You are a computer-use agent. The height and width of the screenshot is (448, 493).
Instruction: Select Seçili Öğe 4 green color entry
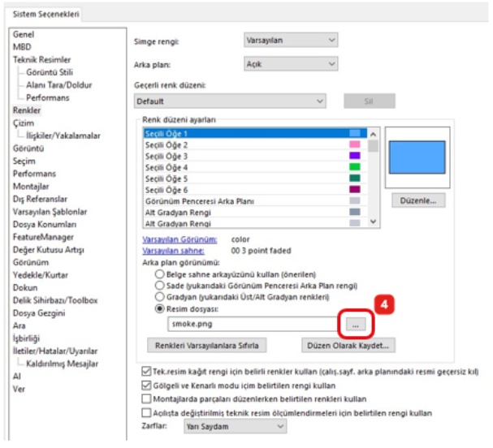pos(252,166)
